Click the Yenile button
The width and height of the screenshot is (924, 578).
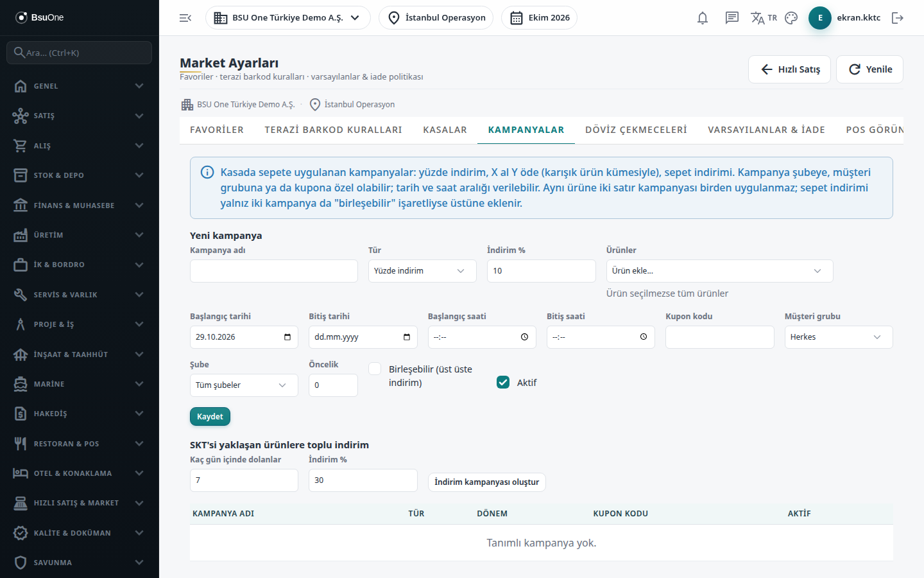(869, 69)
